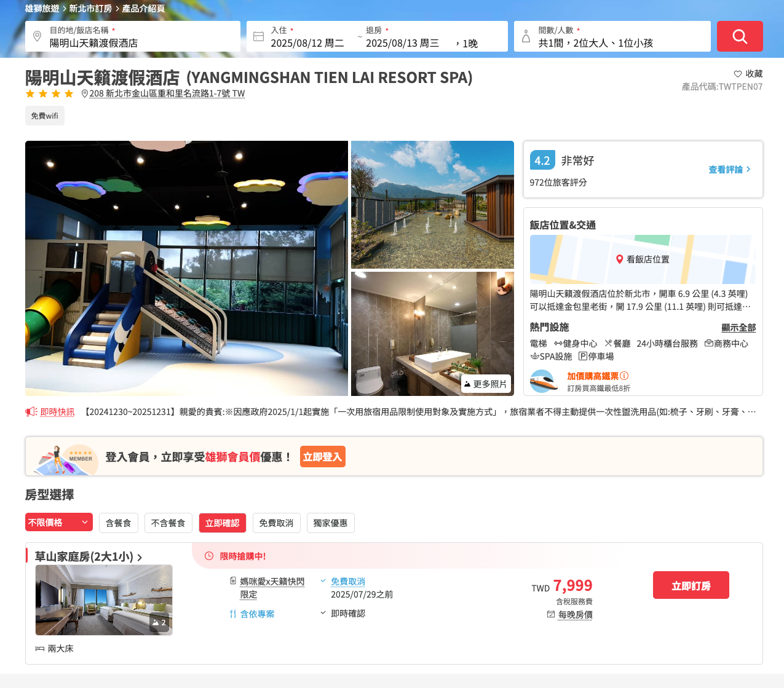Screen dimensions: 784x688
Task: Click the 更多照片 overlay on bathroom photo
Action: coord(486,384)
